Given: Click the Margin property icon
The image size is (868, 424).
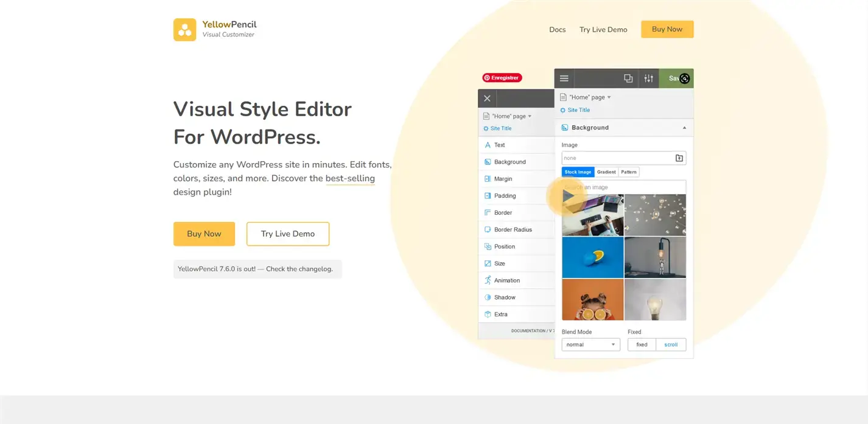Looking at the screenshot, I should tap(488, 179).
